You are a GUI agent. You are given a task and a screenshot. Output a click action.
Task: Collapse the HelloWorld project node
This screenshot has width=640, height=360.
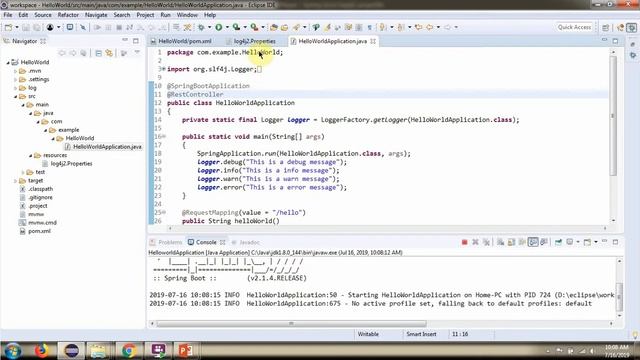[8, 62]
